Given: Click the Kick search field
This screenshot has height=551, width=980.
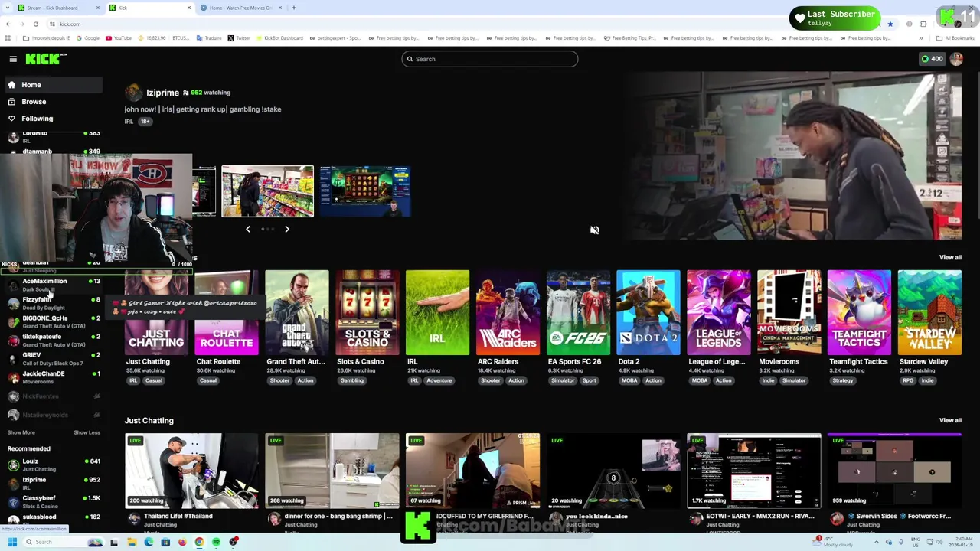Looking at the screenshot, I should click(x=490, y=59).
